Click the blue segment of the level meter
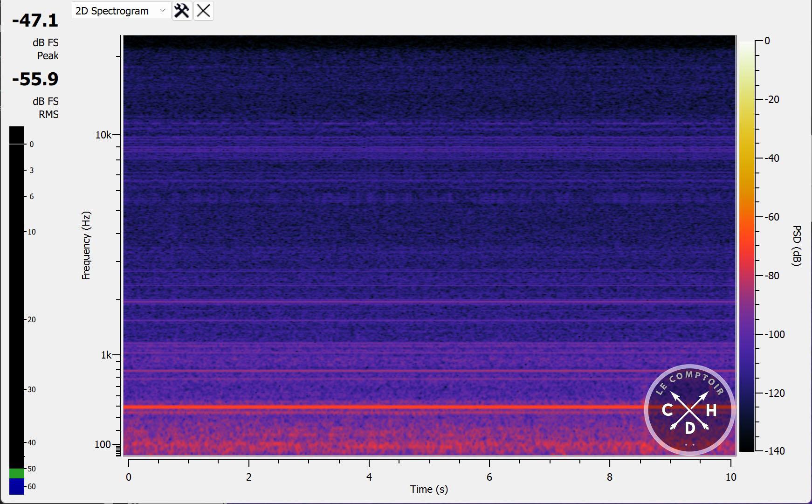The height and width of the screenshot is (504, 812). [x=17, y=486]
